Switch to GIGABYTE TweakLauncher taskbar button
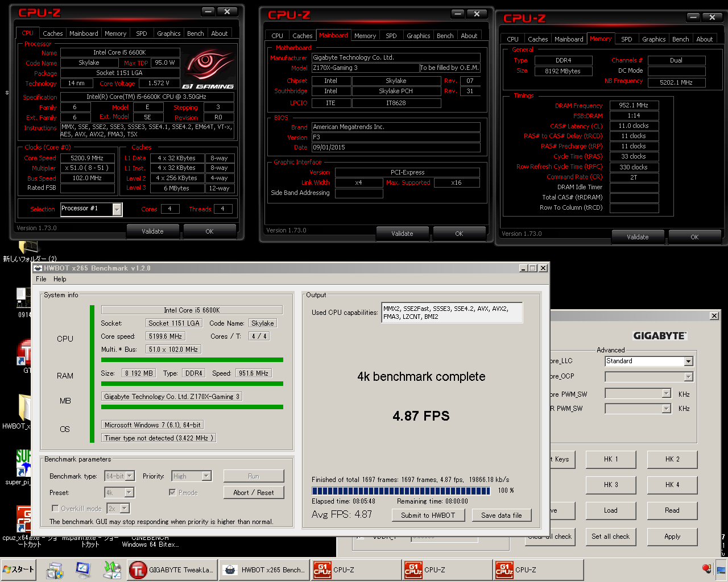This screenshot has width=728, height=582. pyautogui.click(x=172, y=570)
